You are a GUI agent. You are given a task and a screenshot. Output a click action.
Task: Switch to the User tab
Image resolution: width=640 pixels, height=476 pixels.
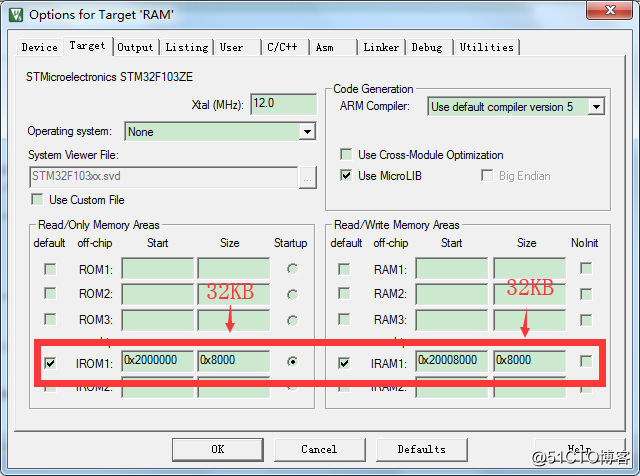point(238,47)
